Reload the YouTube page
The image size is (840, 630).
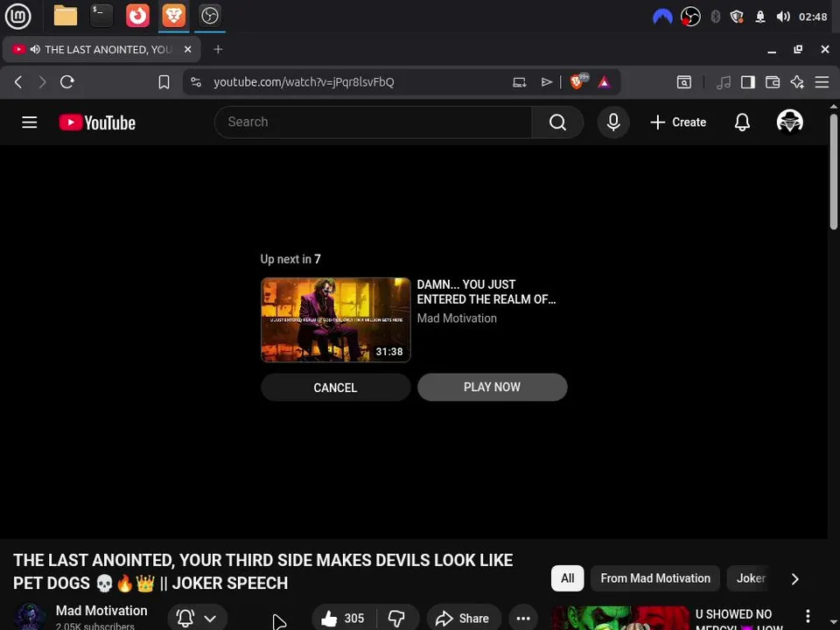[x=67, y=82]
